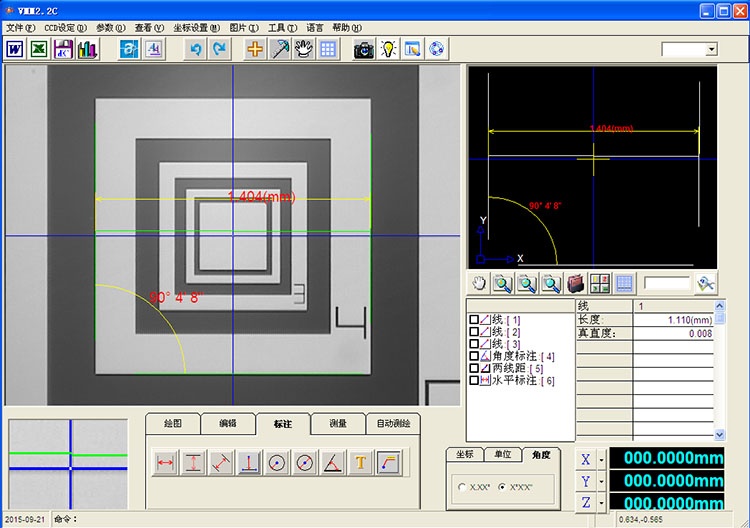Click the Z axis label button
The width and height of the screenshot is (750, 528).
click(585, 503)
